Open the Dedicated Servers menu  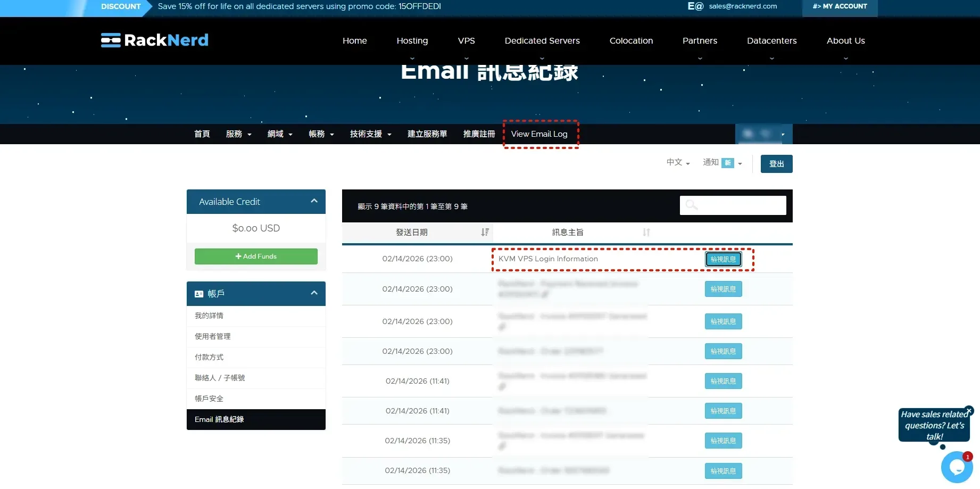pos(542,41)
